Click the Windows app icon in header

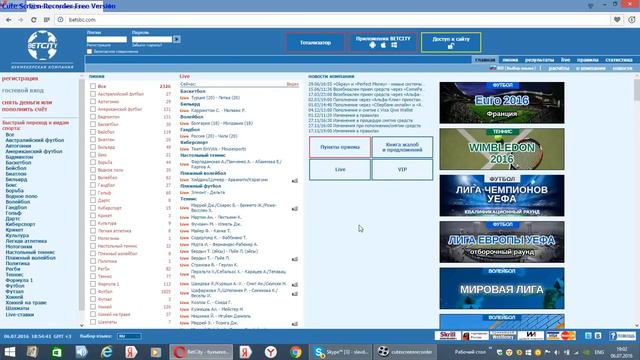click(394, 45)
